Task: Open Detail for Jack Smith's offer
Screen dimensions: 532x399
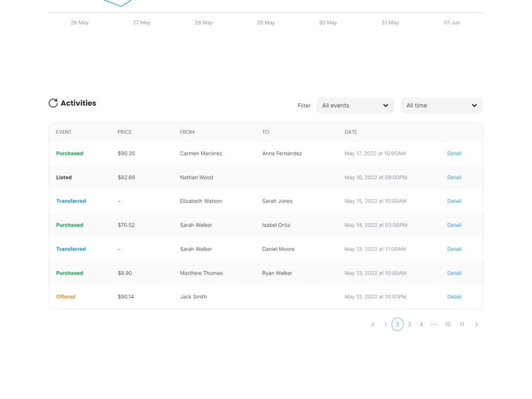Action: pos(454,297)
